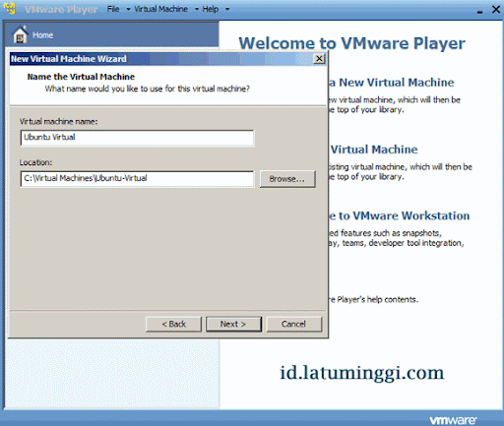Click the Name the Virtual Machine heading

(x=81, y=77)
